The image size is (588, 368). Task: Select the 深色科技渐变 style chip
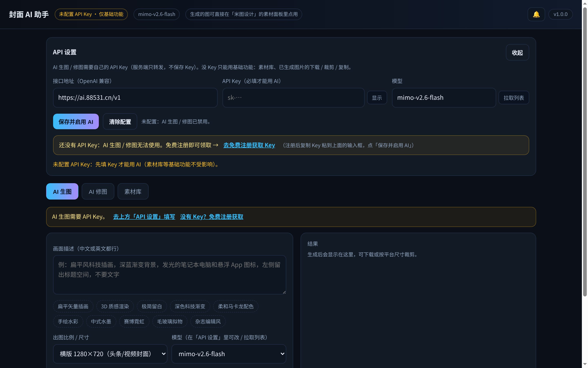click(x=190, y=306)
